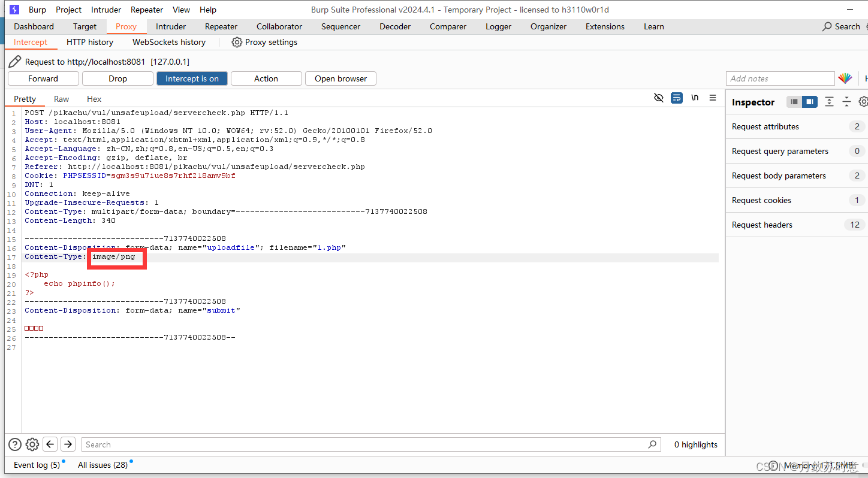Open the editor hamburger options menu
This screenshot has height=478, width=868.
pos(713,98)
